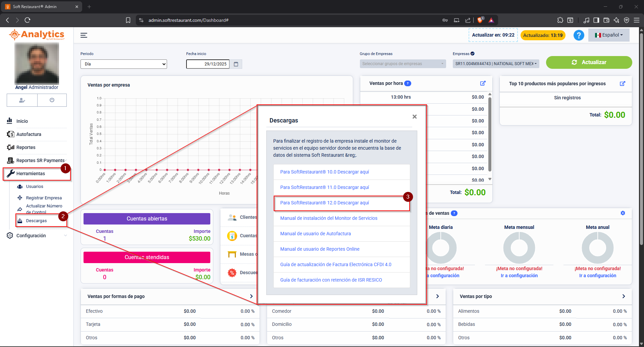Image resolution: width=644 pixels, height=347 pixels.
Task: Bookmark this page with the bookmark icon
Action: point(128,20)
